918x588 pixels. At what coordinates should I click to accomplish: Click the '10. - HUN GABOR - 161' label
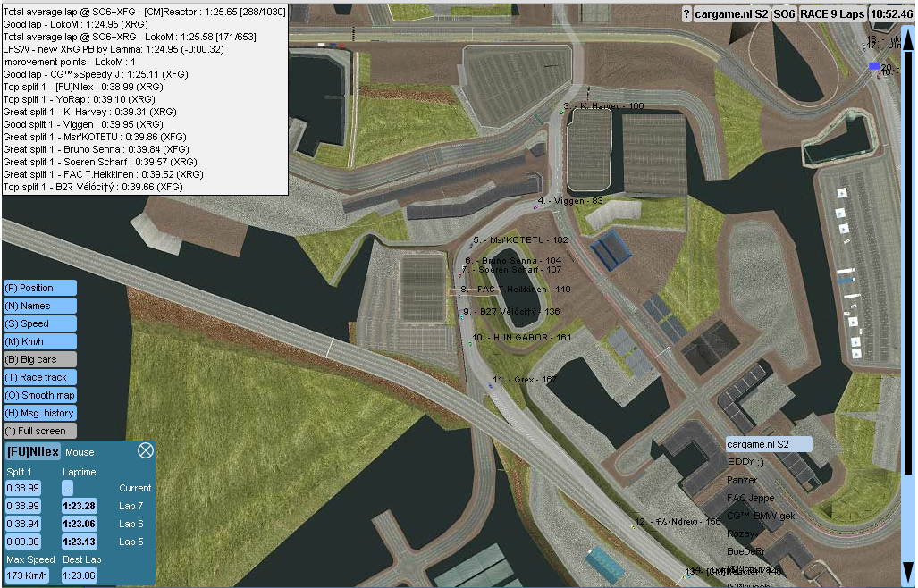pos(522,338)
